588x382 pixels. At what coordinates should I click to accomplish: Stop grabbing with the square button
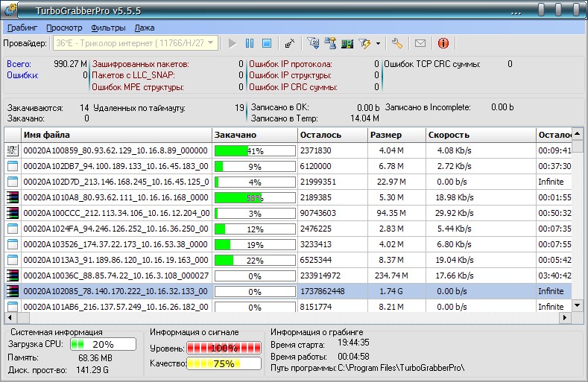(x=267, y=43)
